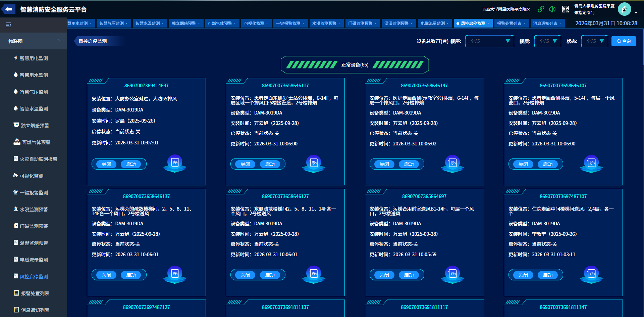Open the 楼座 building dropdown
This screenshot has width=644, height=317.
point(489,41)
